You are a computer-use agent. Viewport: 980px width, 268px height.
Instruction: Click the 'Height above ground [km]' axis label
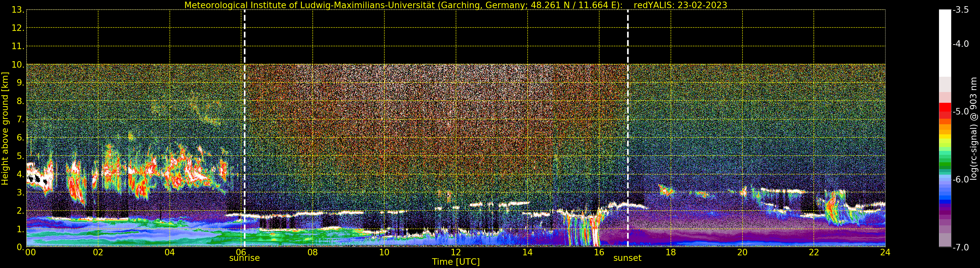(x=5, y=128)
